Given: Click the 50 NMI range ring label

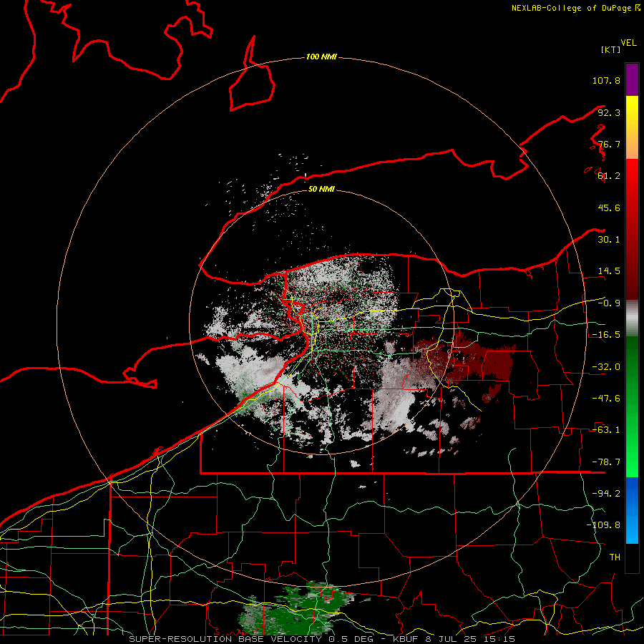Looking at the screenshot, I should (321, 189).
